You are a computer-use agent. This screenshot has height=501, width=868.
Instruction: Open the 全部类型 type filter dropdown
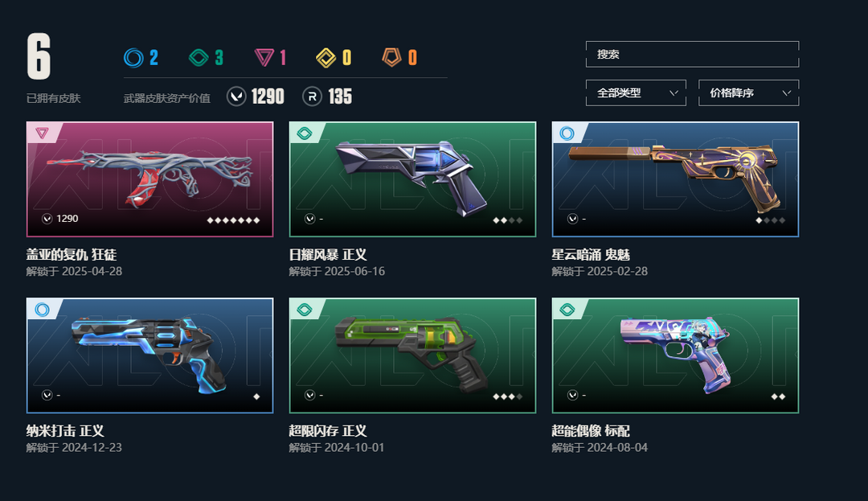(636, 93)
